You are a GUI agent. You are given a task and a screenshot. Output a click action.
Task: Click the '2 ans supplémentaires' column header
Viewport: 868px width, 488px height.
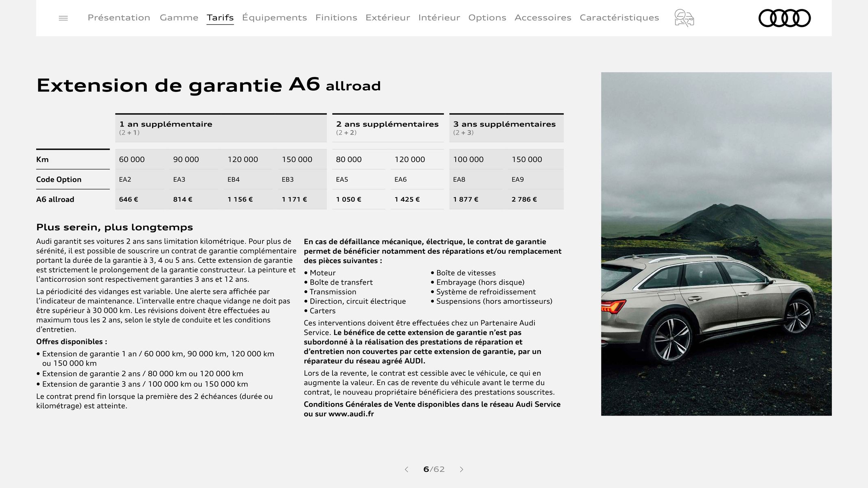tap(388, 128)
